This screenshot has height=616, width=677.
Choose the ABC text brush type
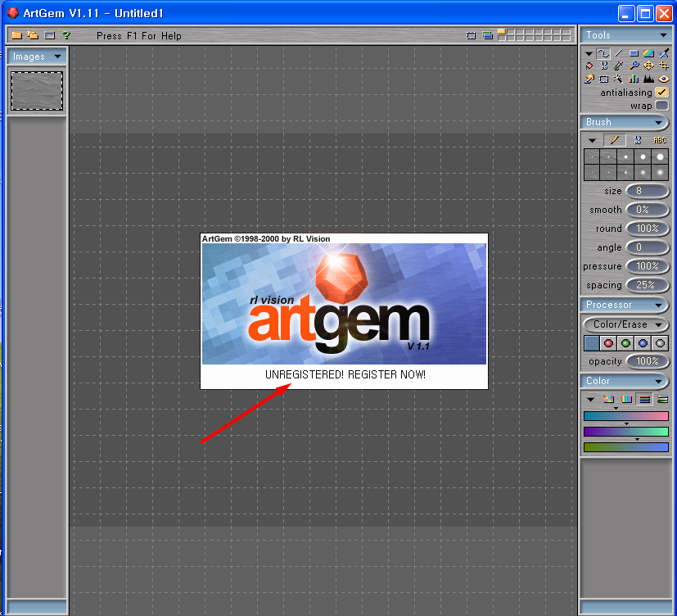(660, 140)
